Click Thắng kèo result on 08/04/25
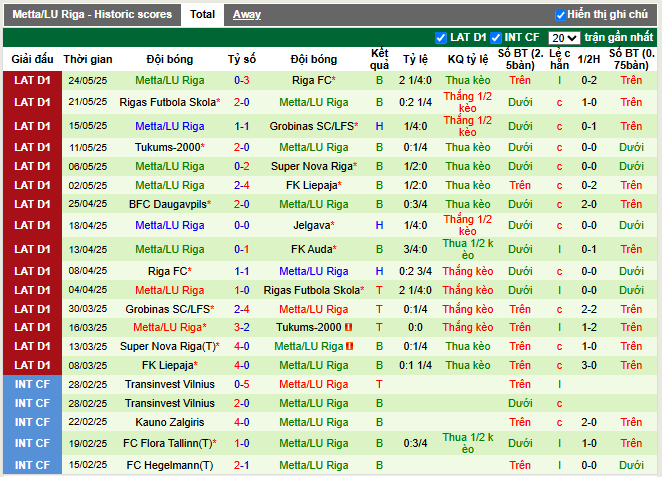The width and height of the screenshot is (662, 477). [x=468, y=271]
